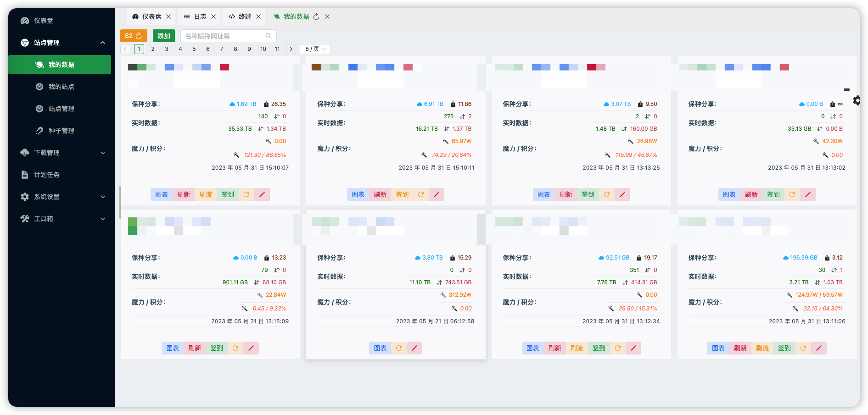Go to page 2
Image resolution: width=868 pixels, height=415 pixels.
pos(153,49)
